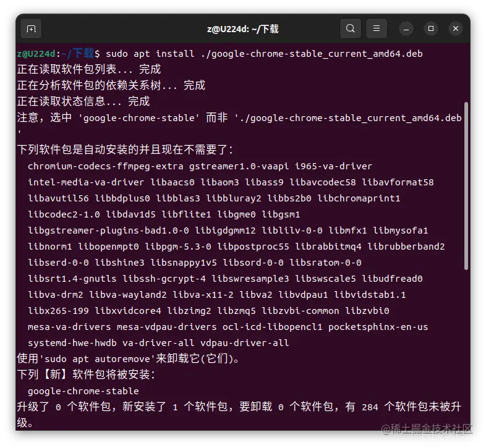Minimize the terminal window

(406, 29)
